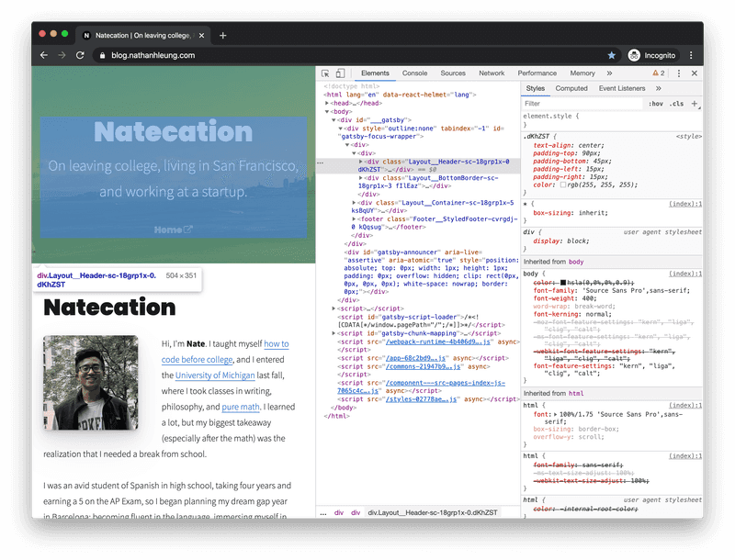Open DevTools three-dot customize menu
The image size is (735, 560).
(679, 73)
